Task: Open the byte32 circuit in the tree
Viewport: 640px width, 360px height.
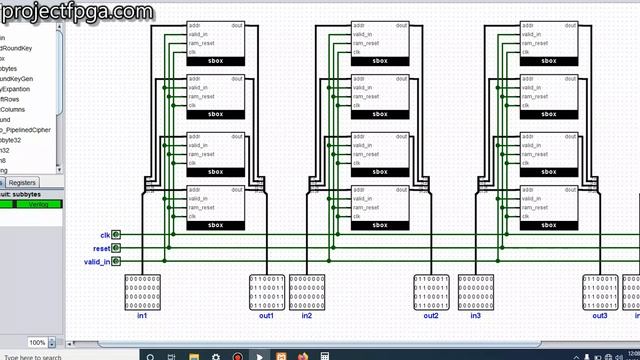Action: coord(11,140)
